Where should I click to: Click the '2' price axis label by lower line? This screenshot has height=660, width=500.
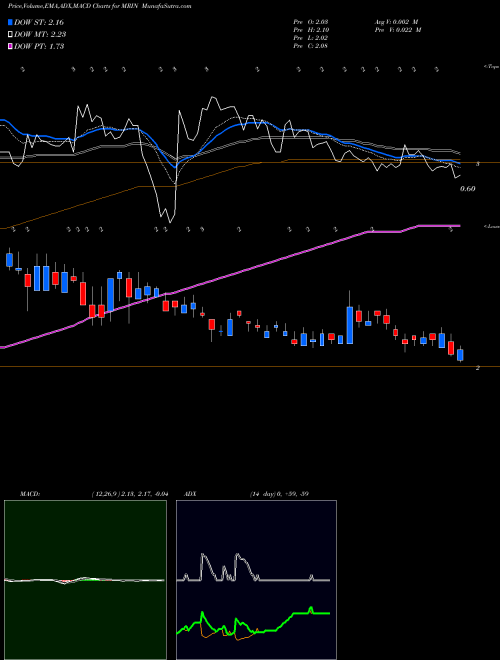[478, 368]
